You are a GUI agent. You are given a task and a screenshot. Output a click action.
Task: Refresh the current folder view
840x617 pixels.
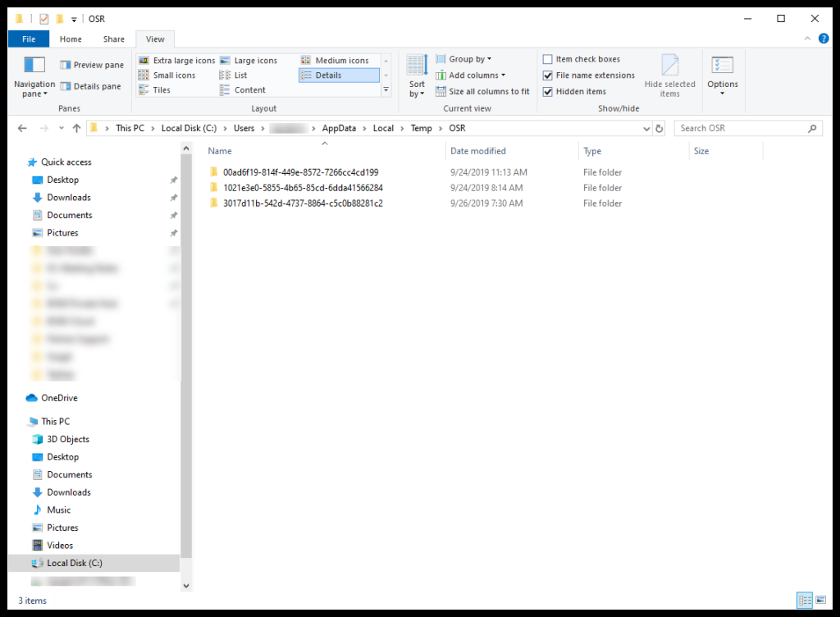point(660,129)
